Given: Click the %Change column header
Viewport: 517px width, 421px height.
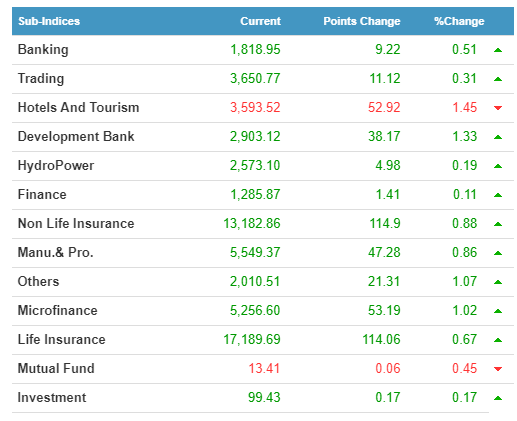Looking at the screenshot, I should coord(459,21).
